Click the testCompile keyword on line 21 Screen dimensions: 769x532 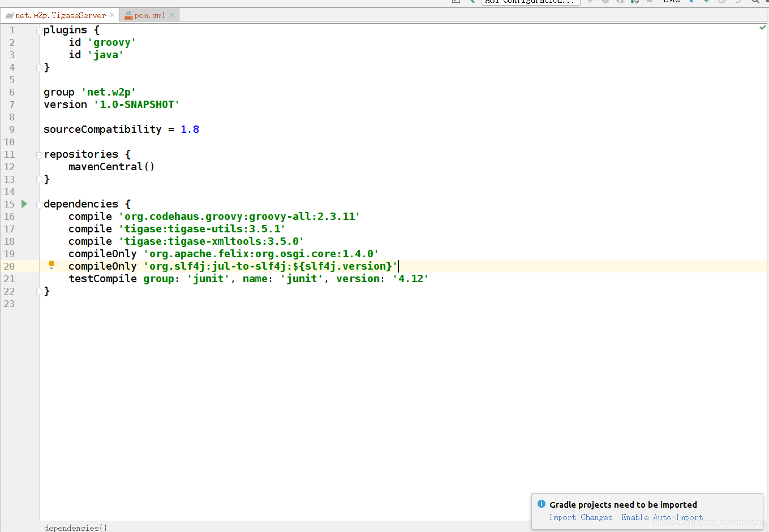tap(102, 279)
